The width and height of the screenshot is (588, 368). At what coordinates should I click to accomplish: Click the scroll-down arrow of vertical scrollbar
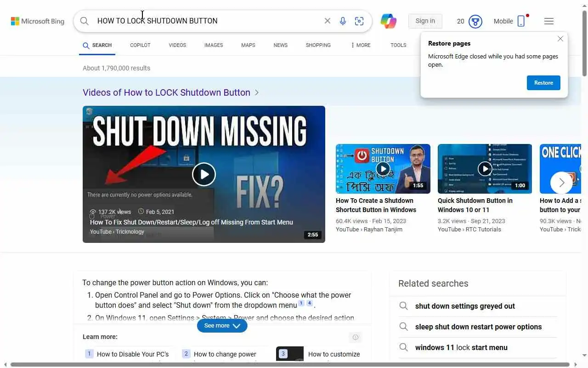[x=584, y=355]
